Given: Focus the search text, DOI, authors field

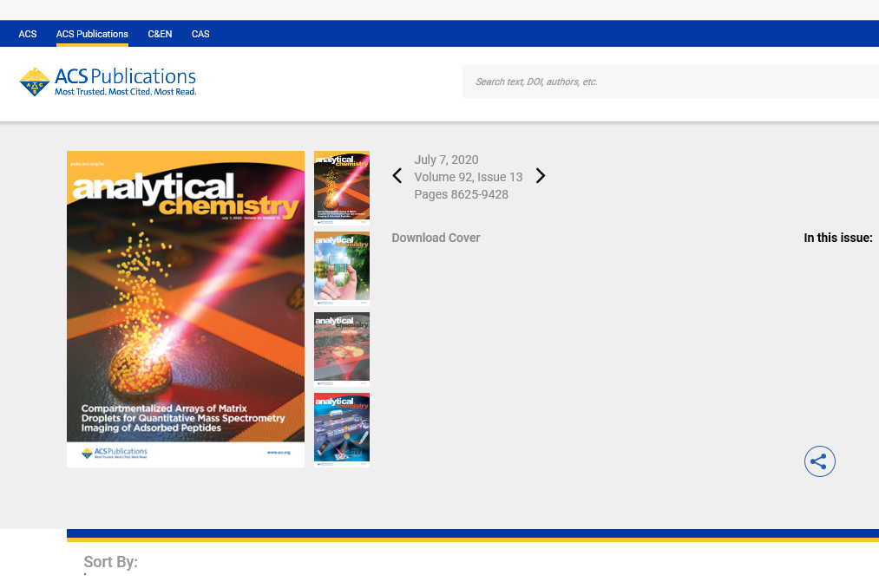Looking at the screenshot, I should [x=670, y=82].
